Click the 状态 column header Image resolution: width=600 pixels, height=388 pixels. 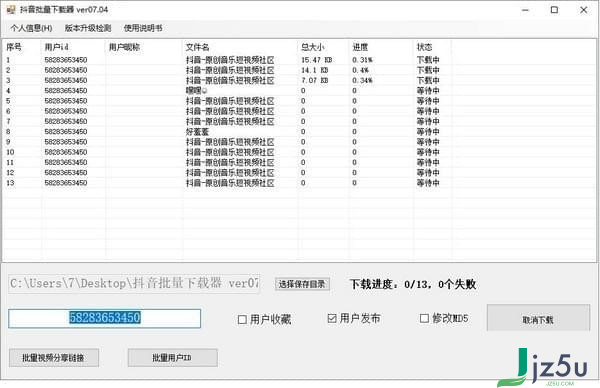424,47
